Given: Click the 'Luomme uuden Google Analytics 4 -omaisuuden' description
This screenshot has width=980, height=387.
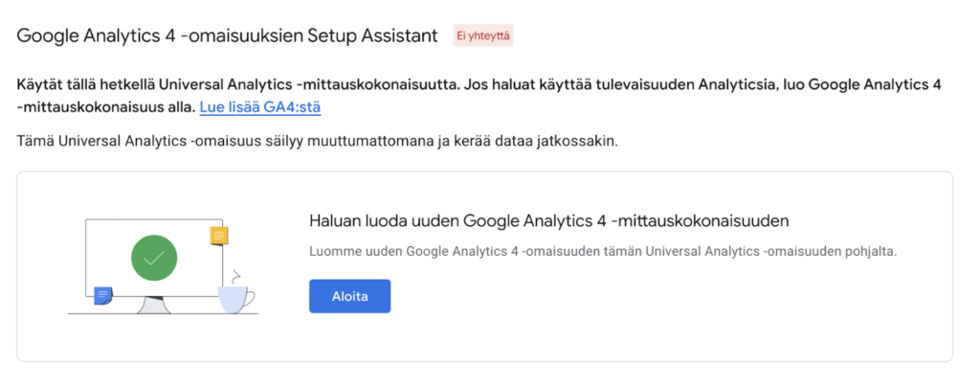Looking at the screenshot, I should coord(603,253).
